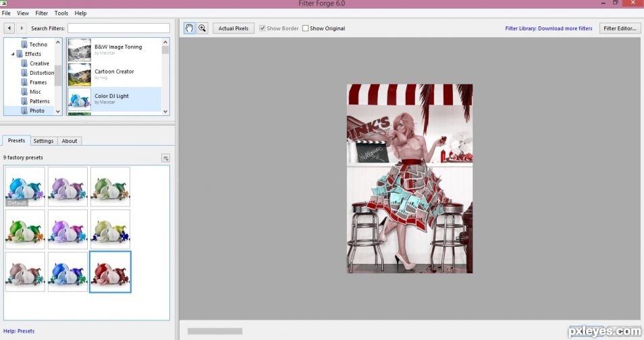The image size is (644, 340).
Task: Select the muted brown preset in third row
Action: pyautogui.click(x=25, y=272)
